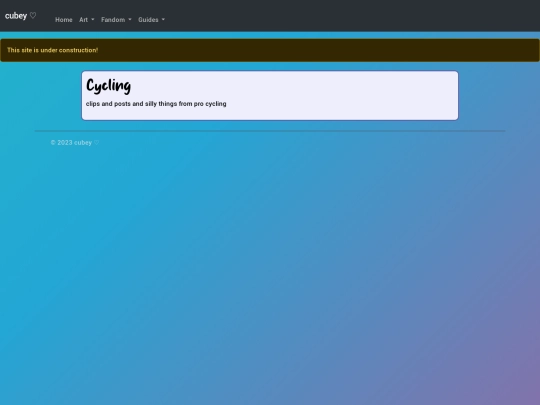Click the © 2023 cubey footer text
The height and width of the screenshot is (405, 540).
[x=75, y=143]
